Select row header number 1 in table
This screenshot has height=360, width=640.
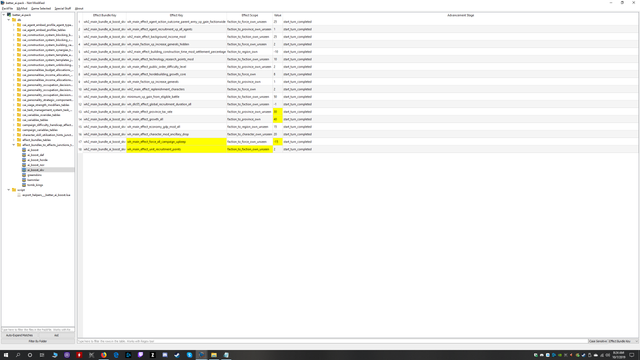pos(80,22)
